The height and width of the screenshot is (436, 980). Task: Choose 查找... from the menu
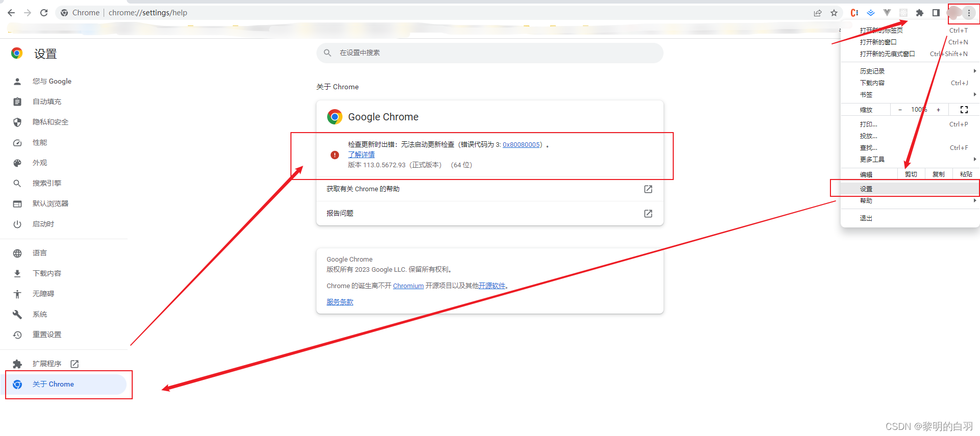[x=910, y=148]
